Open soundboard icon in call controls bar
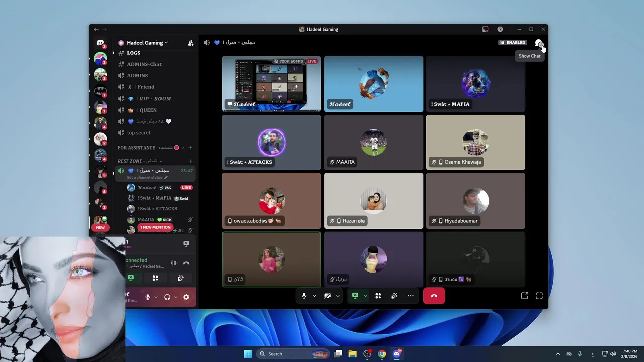The image size is (644, 362). (x=394, y=296)
